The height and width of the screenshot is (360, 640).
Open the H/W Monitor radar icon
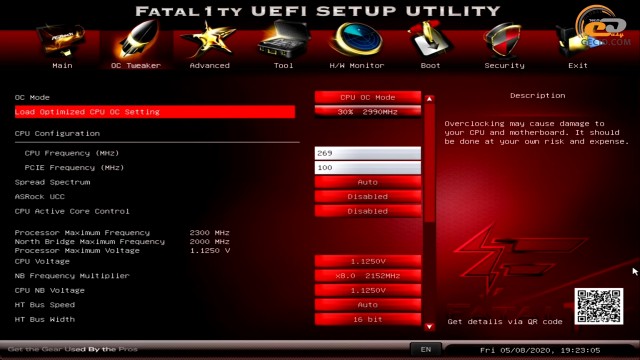tap(356, 40)
